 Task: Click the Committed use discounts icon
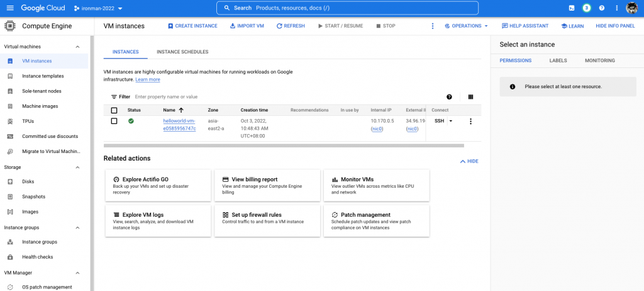coord(11,136)
